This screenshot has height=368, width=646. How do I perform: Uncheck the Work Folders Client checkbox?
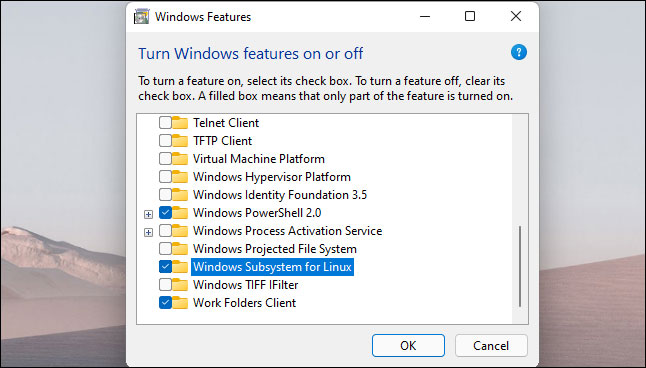(165, 302)
